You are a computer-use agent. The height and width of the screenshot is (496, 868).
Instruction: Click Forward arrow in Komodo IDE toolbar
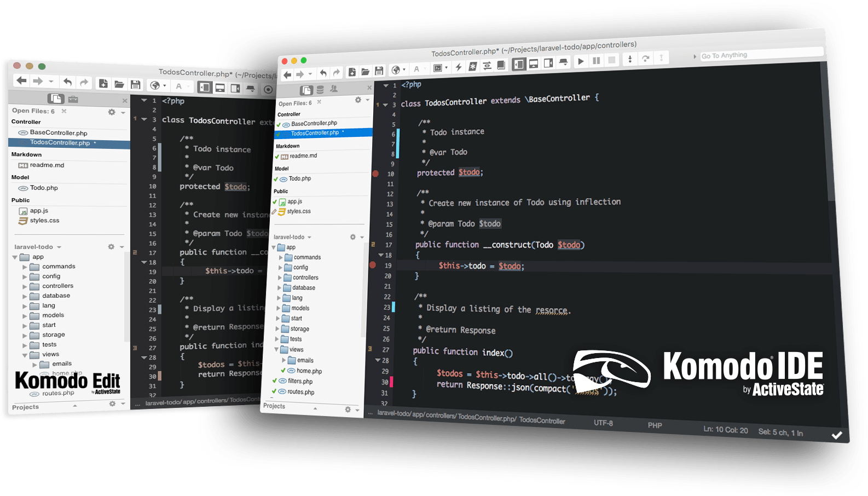click(300, 74)
